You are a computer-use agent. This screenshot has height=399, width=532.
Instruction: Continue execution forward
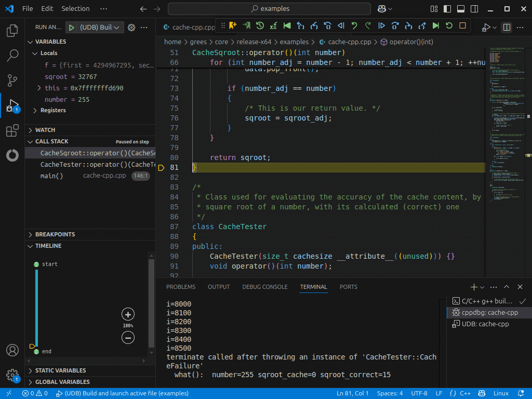(382, 26)
